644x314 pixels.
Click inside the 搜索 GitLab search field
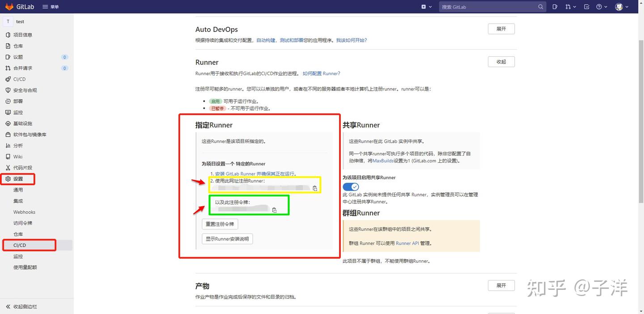point(487,7)
